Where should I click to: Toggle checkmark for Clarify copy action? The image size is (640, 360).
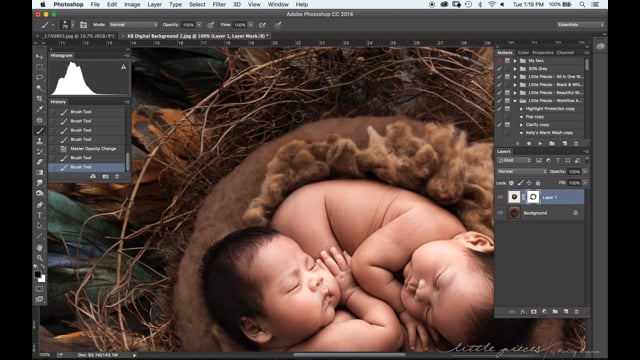[499, 124]
